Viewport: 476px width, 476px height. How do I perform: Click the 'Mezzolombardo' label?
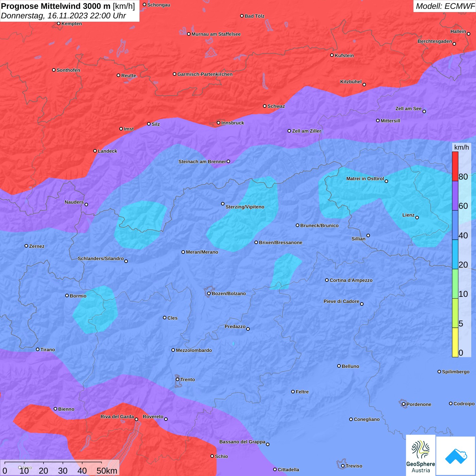(194, 350)
